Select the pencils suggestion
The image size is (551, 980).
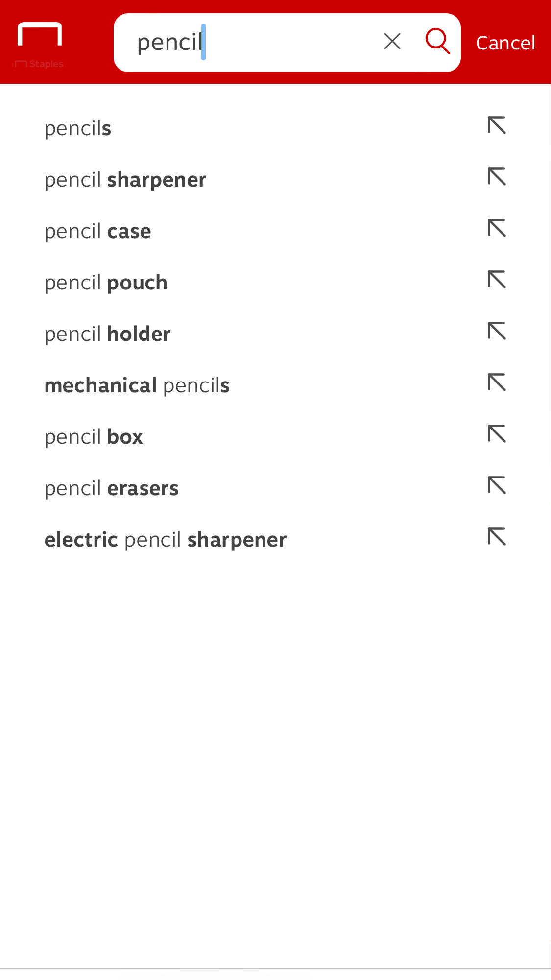tap(77, 128)
